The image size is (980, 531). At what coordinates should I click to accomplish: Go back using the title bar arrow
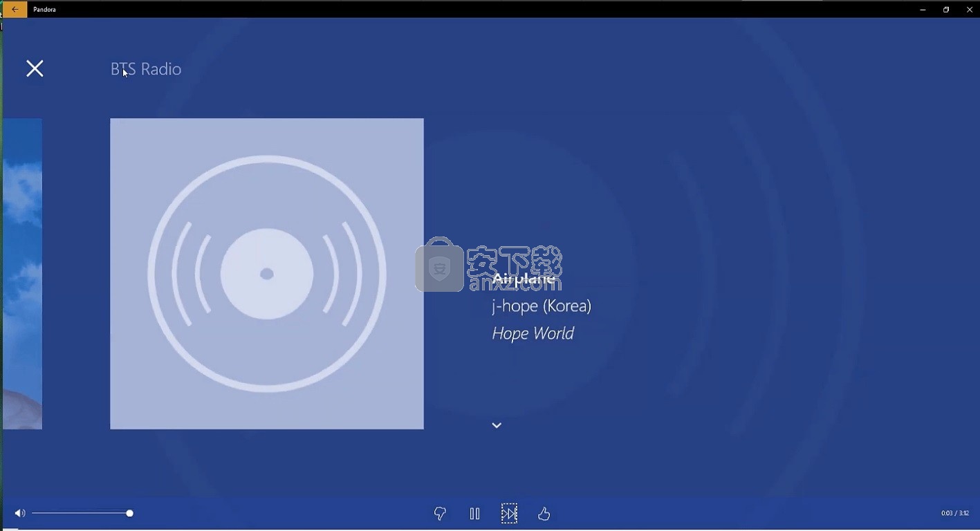(x=15, y=10)
